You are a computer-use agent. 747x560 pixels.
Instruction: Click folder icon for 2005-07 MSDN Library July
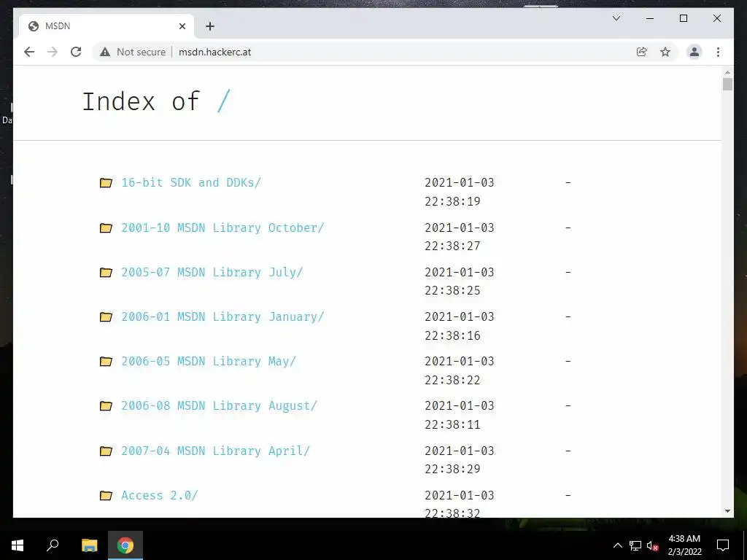tap(106, 273)
